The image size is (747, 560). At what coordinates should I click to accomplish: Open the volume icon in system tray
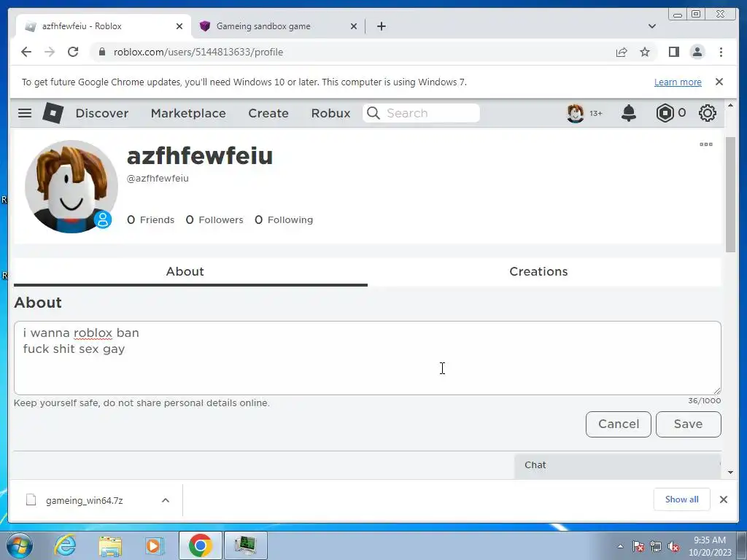coord(673,547)
